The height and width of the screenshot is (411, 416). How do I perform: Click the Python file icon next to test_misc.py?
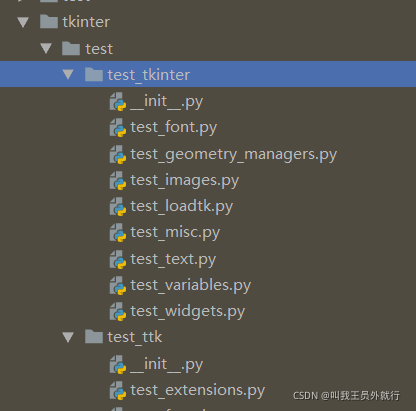tap(118, 232)
